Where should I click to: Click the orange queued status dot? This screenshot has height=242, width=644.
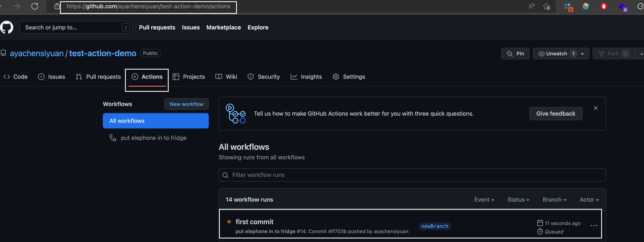pos(229,222)
